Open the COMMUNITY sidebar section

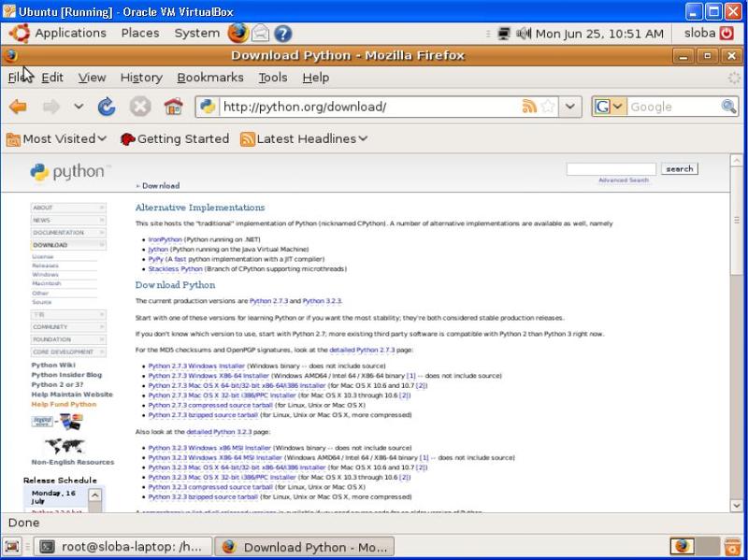pyautogui.click(x=68, y=327)
